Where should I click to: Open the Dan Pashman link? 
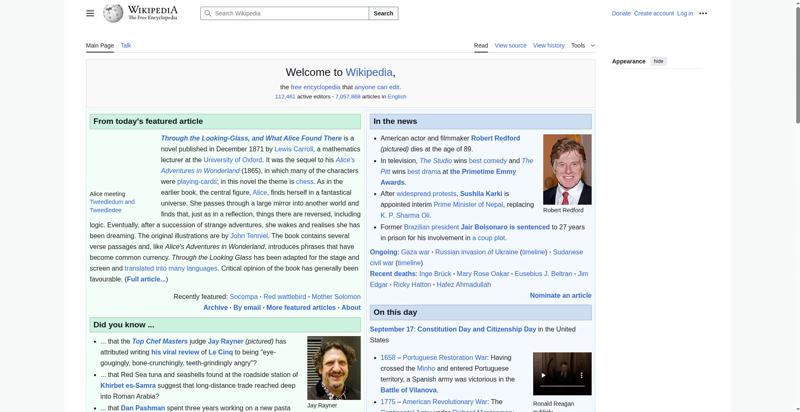click(143, 408)
